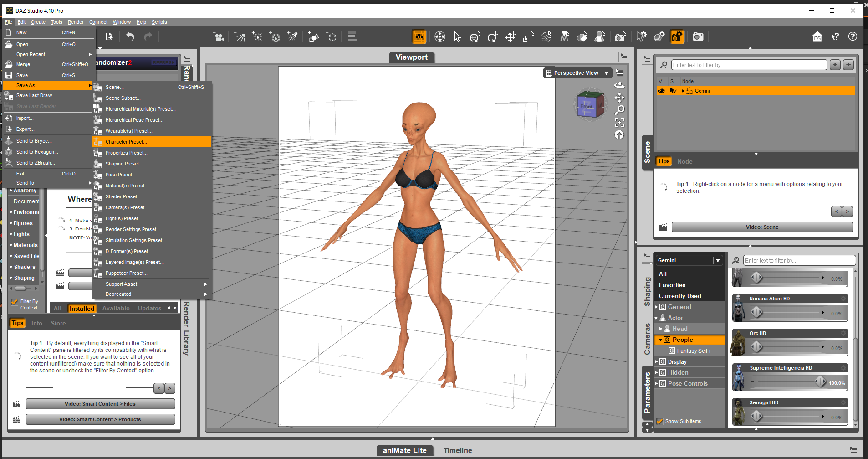Click the zoom magnifier icon beside viewport
The width and height of the screenshot is (868, 459).
point(619,110)
